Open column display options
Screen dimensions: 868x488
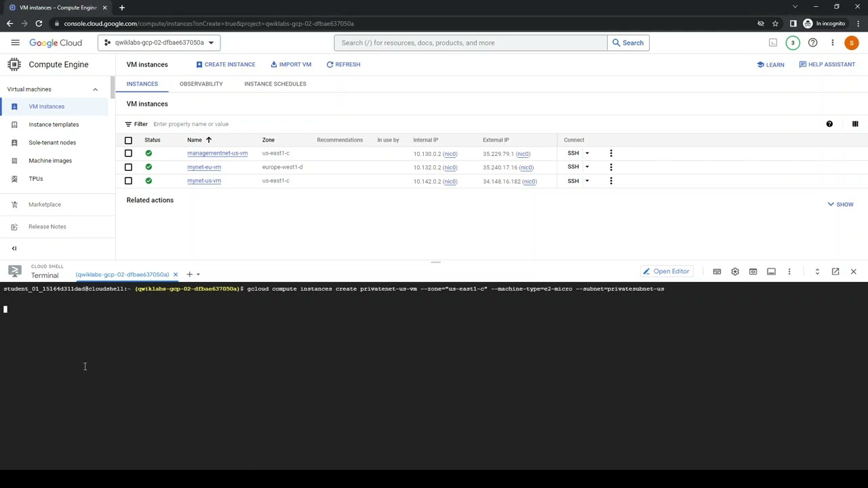pyautogui.click(x=855, y=124)
